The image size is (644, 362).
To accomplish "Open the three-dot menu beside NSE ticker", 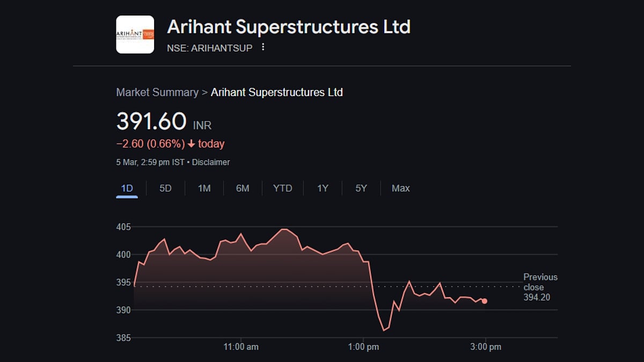I will click(263, 47).
